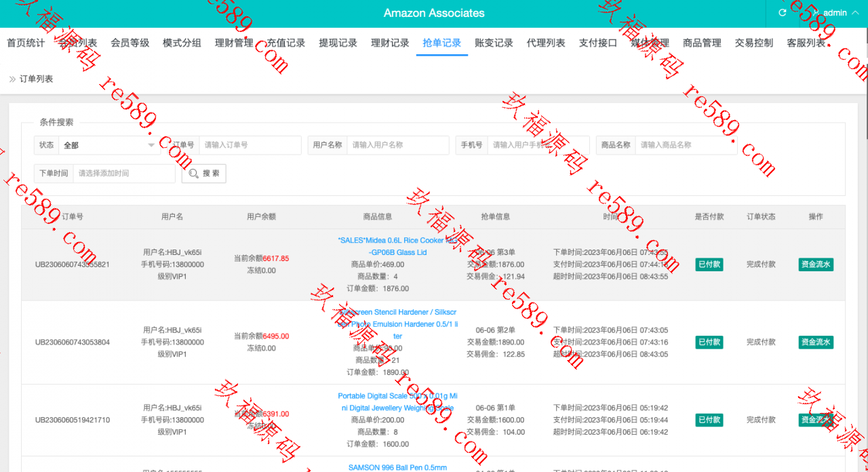This screenshot has height=472, width=868.
Task: Click 交易佣金：104.00 text
Action: click(495, 432)
